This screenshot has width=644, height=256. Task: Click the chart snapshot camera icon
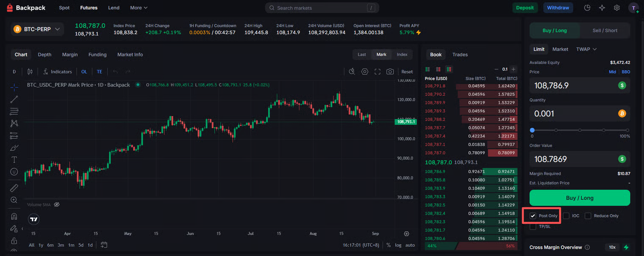[x=390, y=72]
